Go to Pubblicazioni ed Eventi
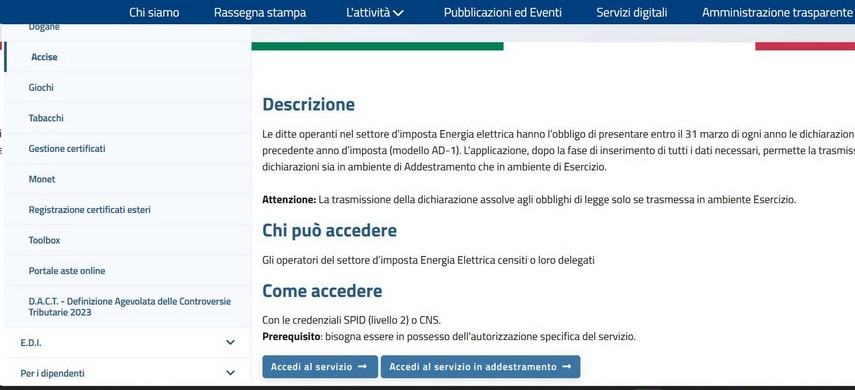 coord(503,13)
